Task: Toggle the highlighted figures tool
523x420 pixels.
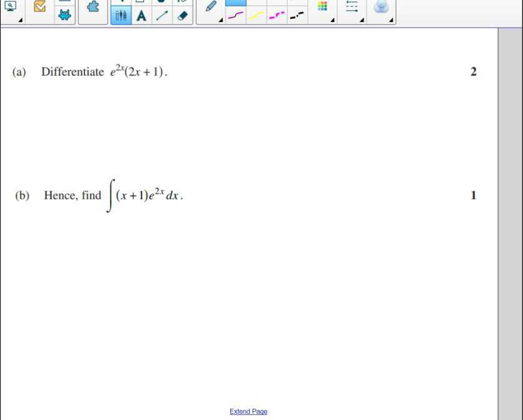Action: tap(120, 15)
